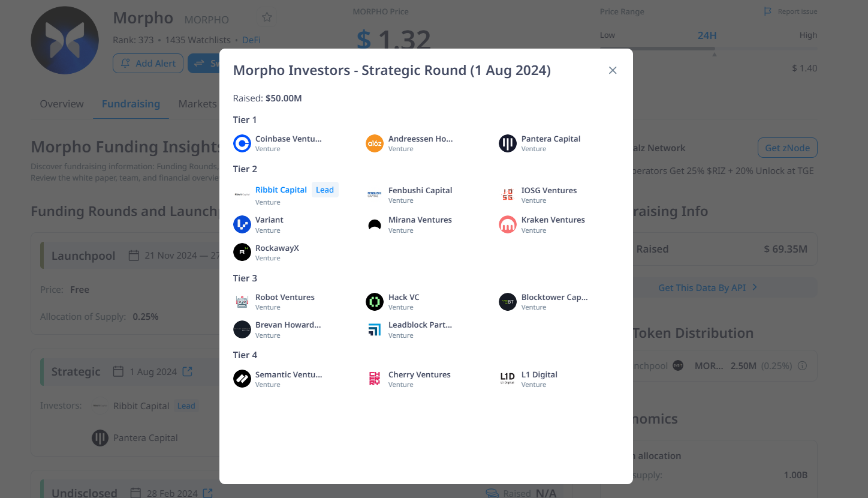Select Semantic Ventures investor name

pyautogui.click(x=289, y=374)
